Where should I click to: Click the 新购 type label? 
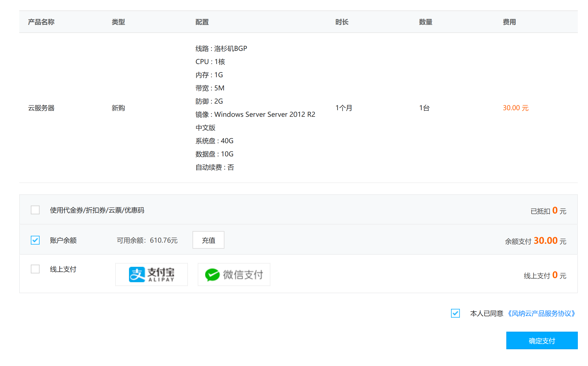pos(118,108)
